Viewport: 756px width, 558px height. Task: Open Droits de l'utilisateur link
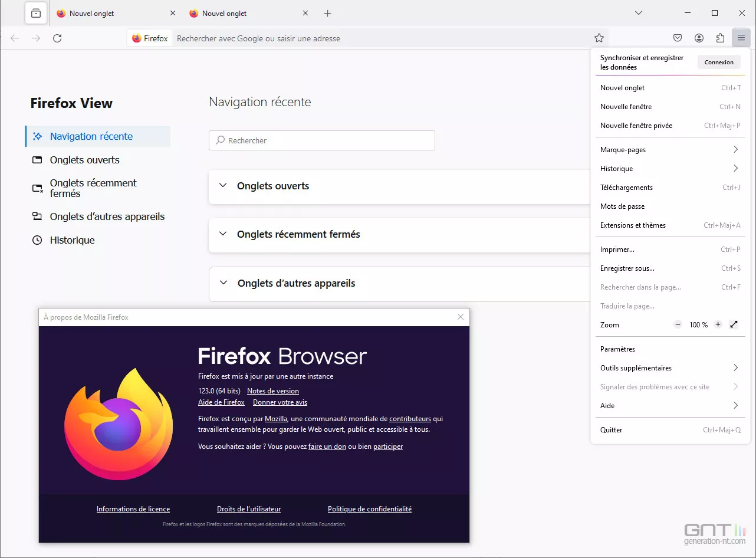249,509
